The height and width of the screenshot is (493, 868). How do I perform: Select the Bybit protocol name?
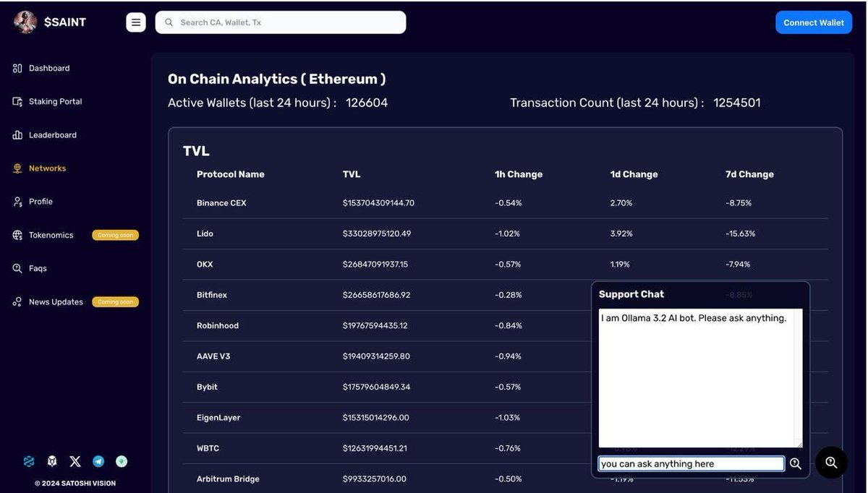pyautogui.click(x=207, y=387)
